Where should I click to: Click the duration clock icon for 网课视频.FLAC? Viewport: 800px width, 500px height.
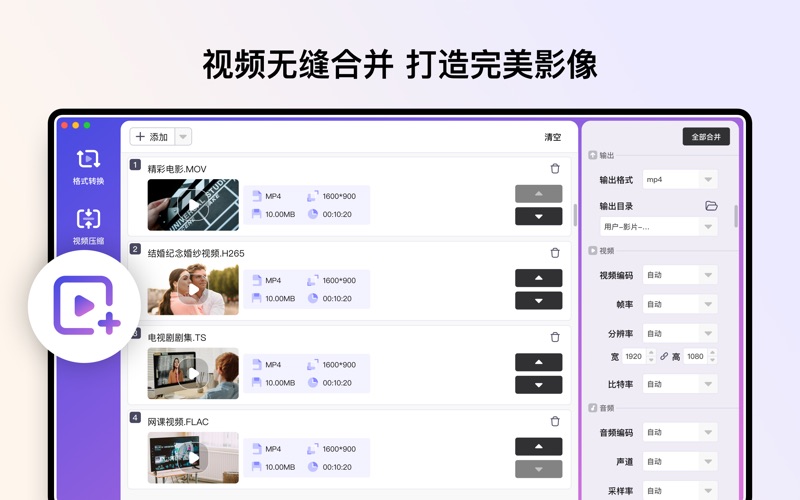(x=313, y=466)
